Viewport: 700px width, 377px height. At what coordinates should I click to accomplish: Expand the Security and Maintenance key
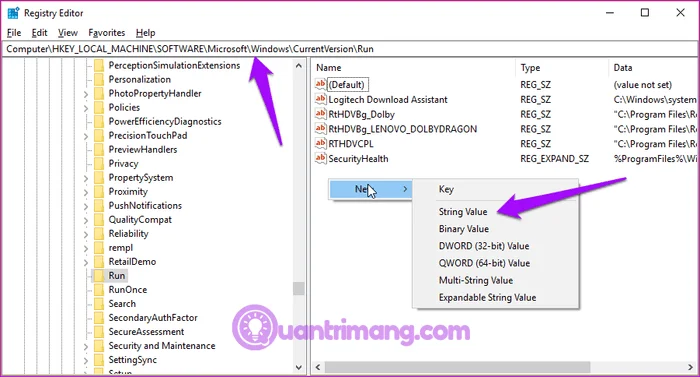(x=86, y=346)
